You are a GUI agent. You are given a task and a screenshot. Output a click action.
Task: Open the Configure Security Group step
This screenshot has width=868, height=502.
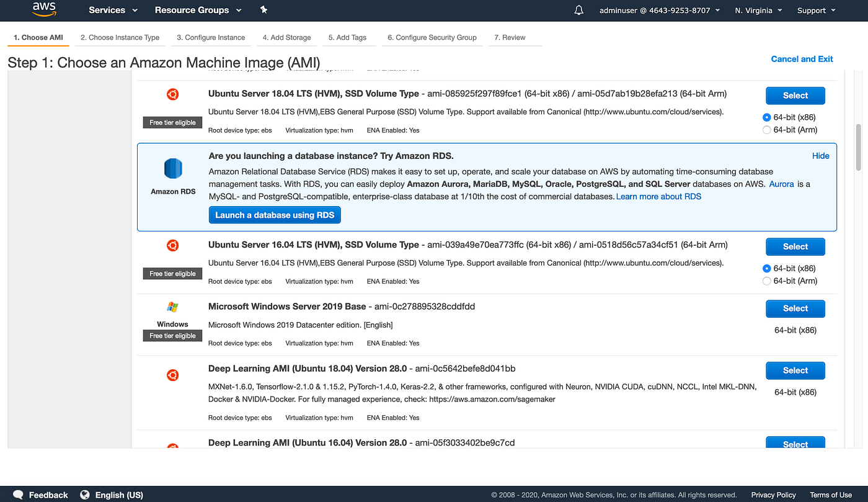click(x=432, y=37)
